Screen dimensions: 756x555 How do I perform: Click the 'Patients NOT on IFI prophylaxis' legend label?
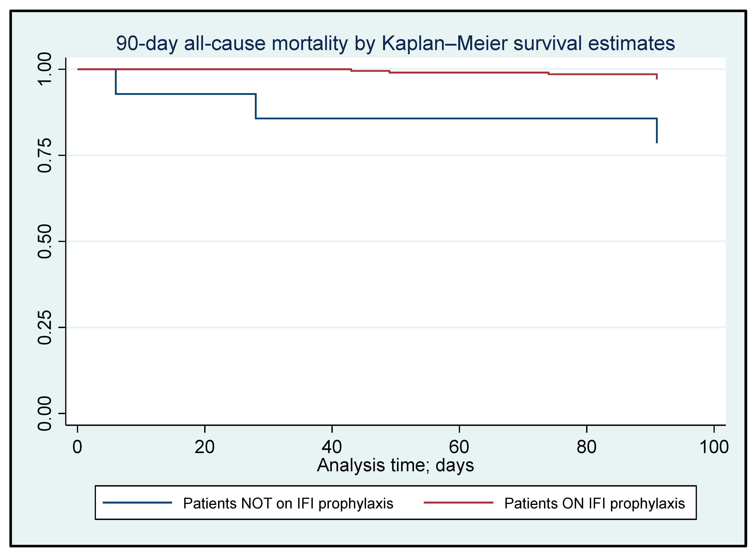pyautogui.click(x=288, y=504)
